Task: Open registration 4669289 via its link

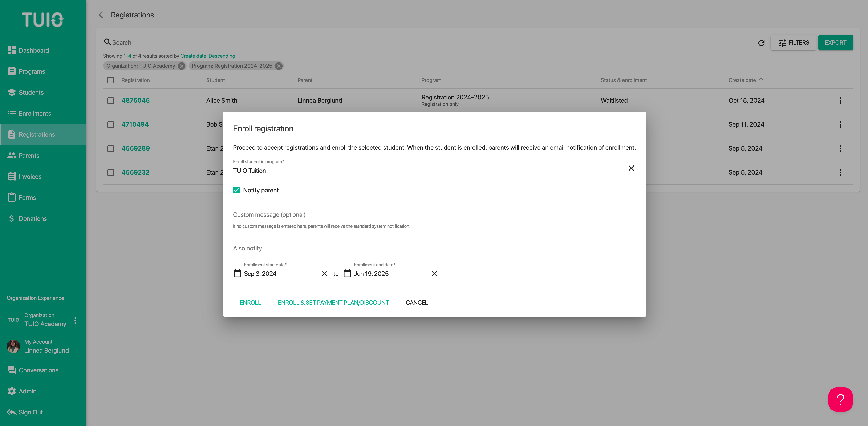Action: pyautogui.click(x=135, y=148)
